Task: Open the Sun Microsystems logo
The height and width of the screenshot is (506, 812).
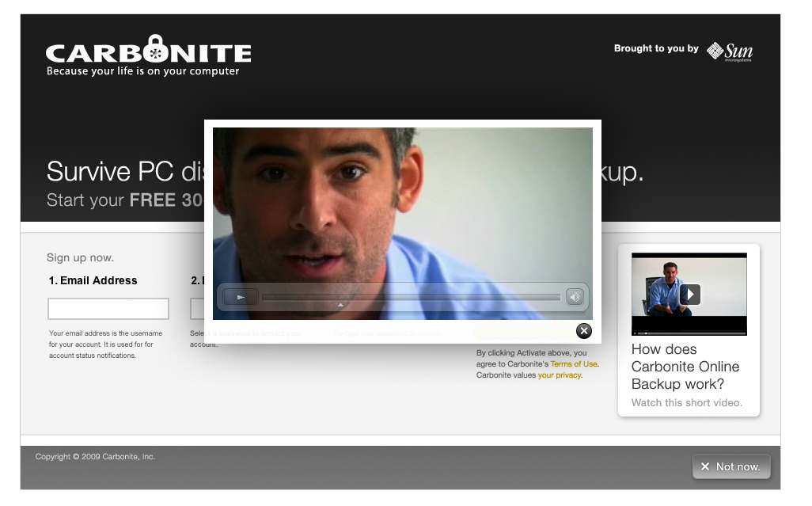Action: (x=729, y=51)
